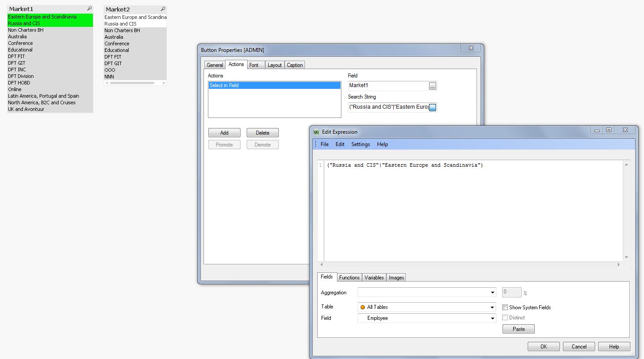Image resolution: width=644 pixels, height=359 pixels.
Task: Click Paste button in Fields panel
Action: point(518,329)
